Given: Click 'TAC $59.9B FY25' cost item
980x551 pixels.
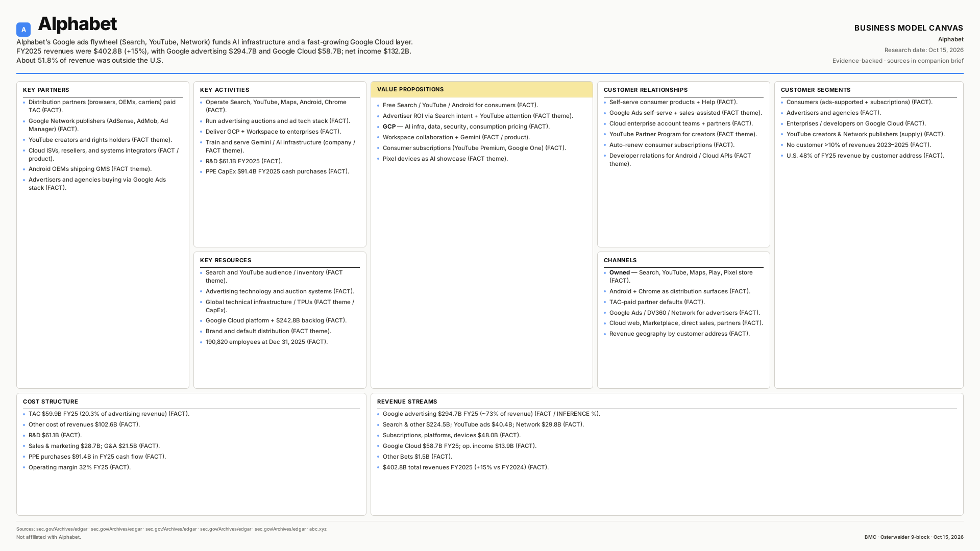Looking at the screenshot, I should pos(109,414).
